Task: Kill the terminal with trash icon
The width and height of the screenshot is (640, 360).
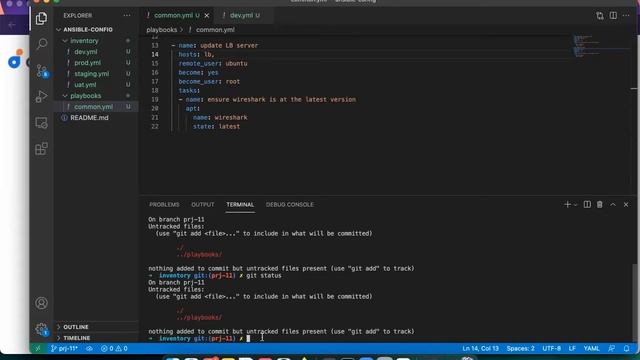Action: 600,204
